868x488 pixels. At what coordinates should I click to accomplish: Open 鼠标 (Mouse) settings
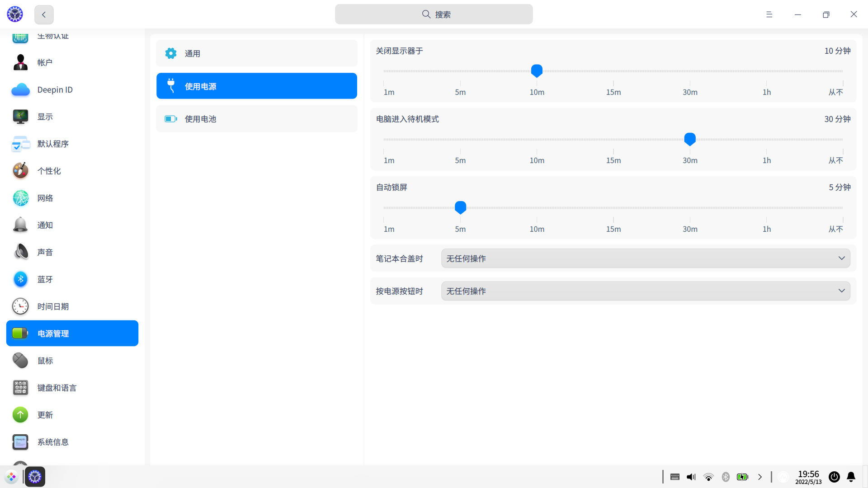click(x=45, y=361)
